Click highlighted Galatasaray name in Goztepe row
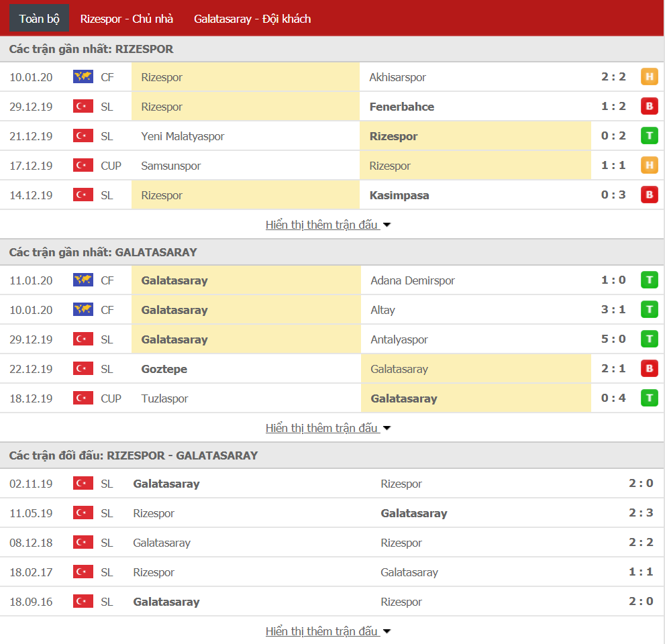 click(399, 369)
